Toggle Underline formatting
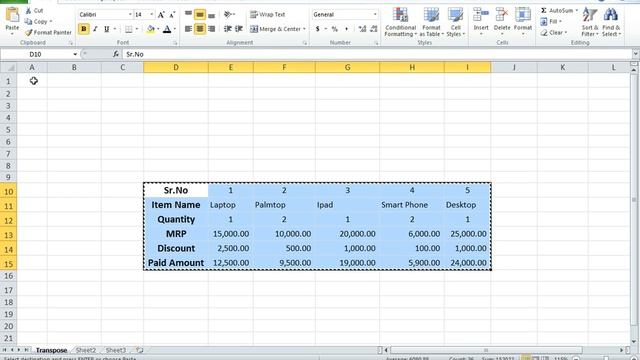 tap(107, 29)
